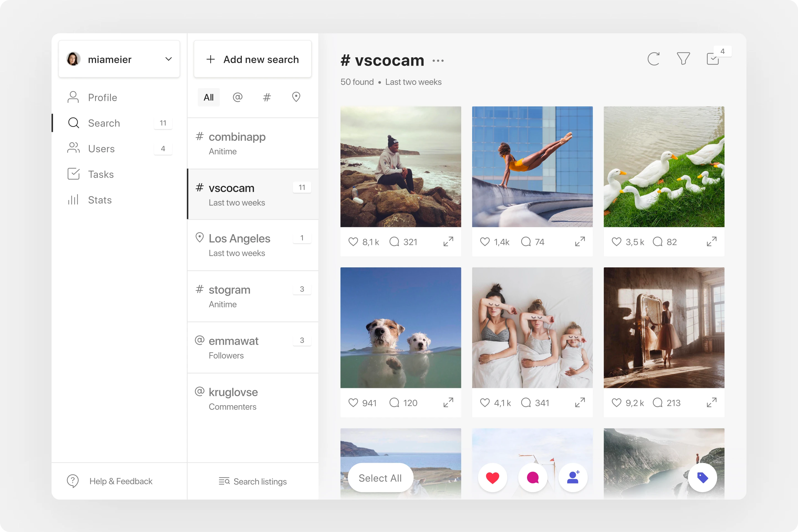Image resolution: width=798 pixels, height=532 pixels.
Task: Filter searches by location pin
Action: [x=296, y=97]
